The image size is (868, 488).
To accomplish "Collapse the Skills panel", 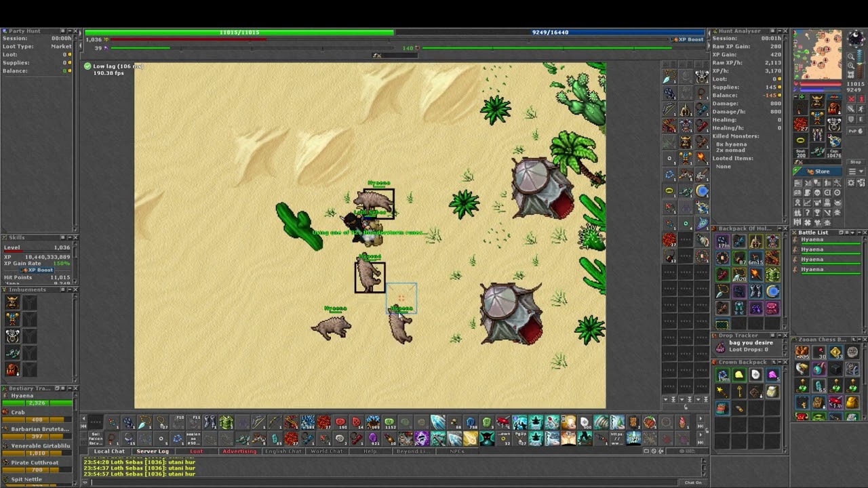I will [x=70, y=237].
